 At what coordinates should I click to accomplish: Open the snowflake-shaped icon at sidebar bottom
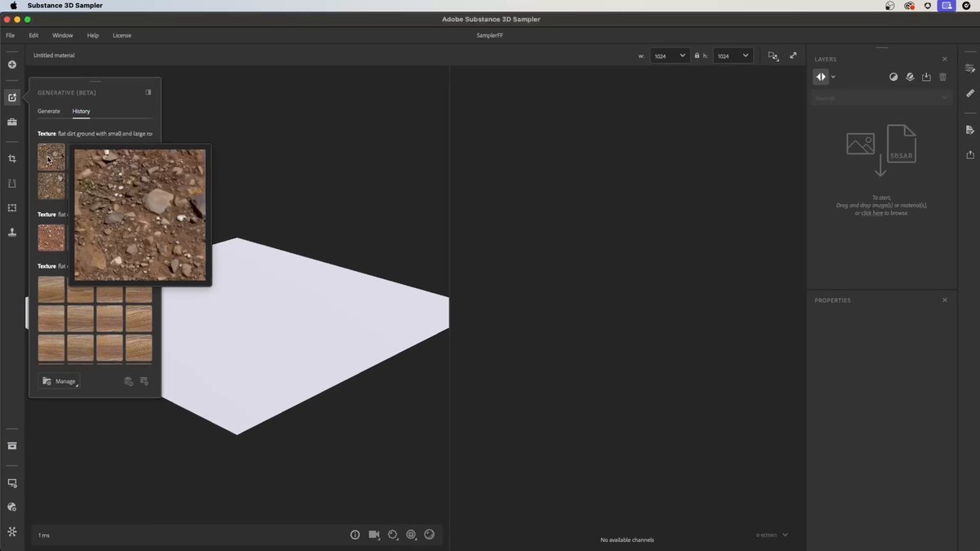click(12, 531)
